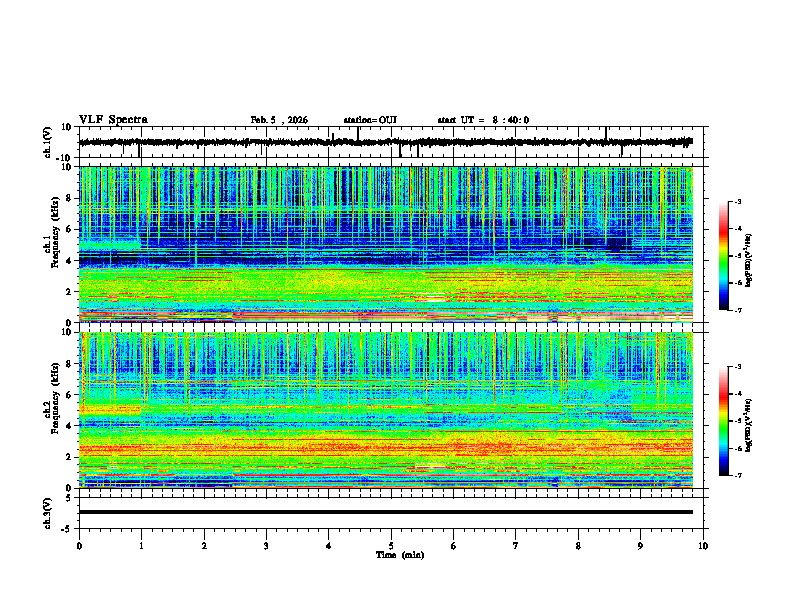Click the log(PSD) label beside ch.1 color bar
The height and width of the screenshot is (612, 792).
click(x=748, y=260)
